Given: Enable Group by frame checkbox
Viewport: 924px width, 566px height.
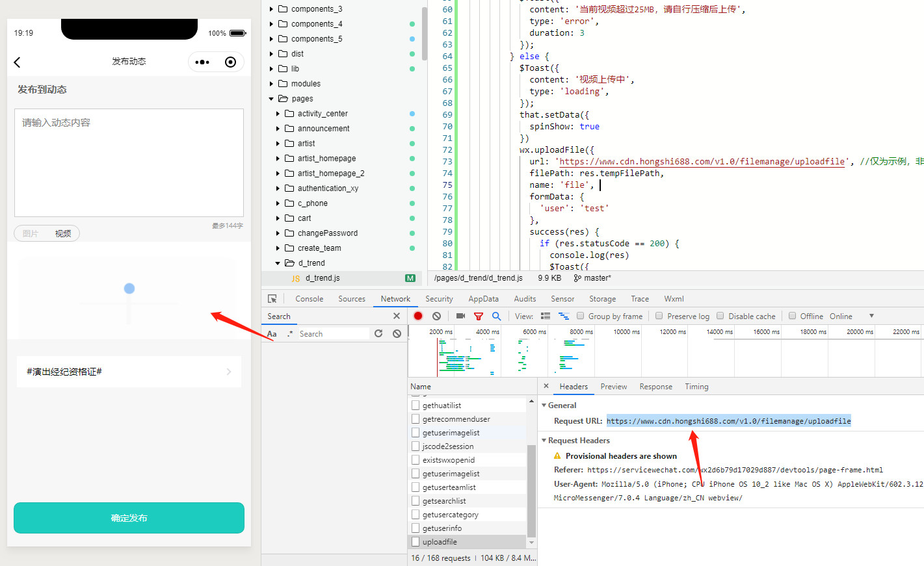Looking at the screenshot, I should click(580, 316).
